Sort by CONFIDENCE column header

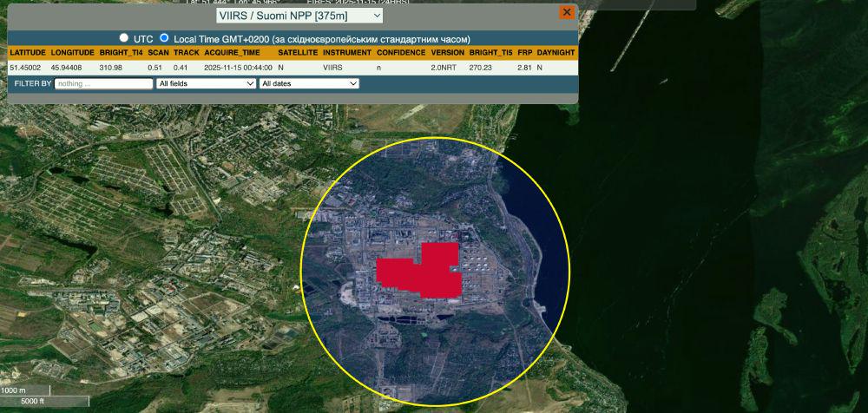401,53
